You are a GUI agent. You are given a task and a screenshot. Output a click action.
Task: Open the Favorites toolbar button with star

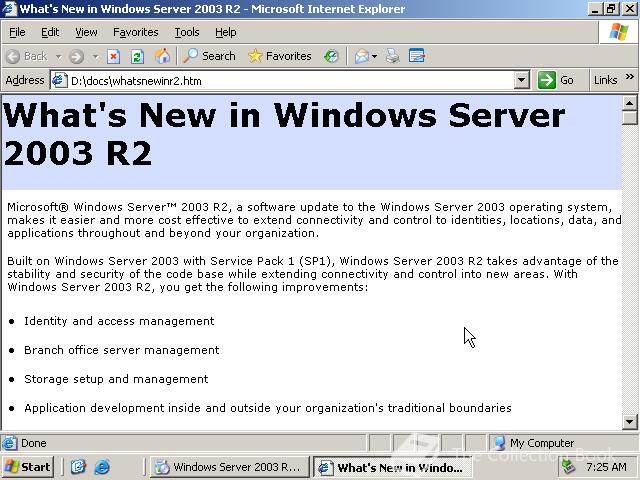click(280, 56)
